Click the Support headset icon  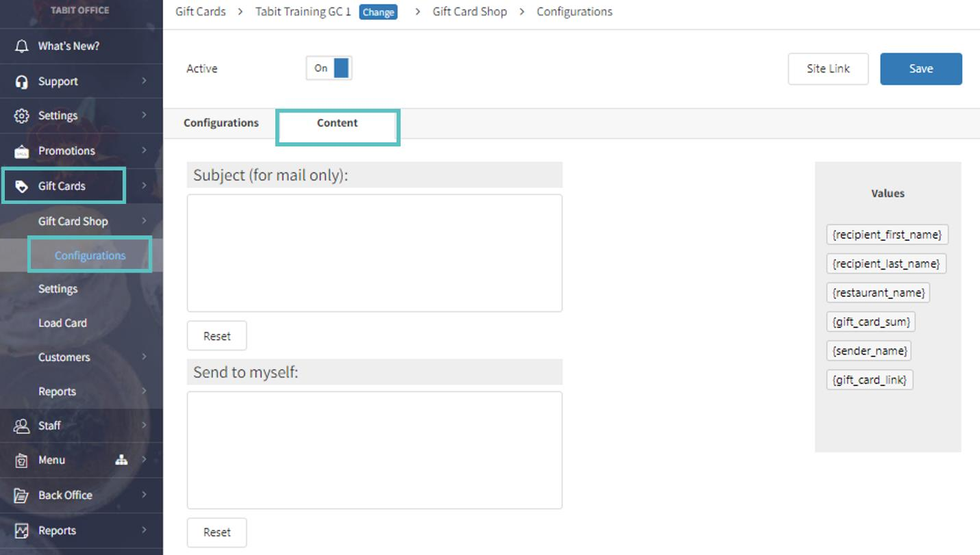(22, 81)
